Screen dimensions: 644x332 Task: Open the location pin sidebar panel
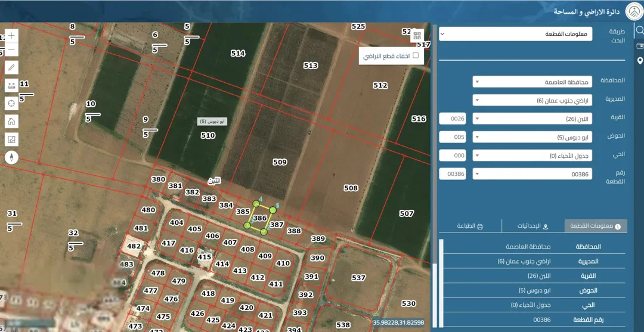[x=639, y=61]
